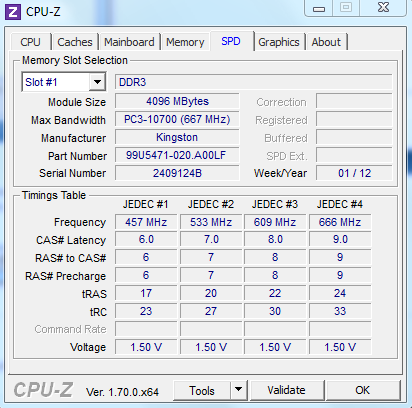Click the PC3-10700 (667 MHz) bandwidth value
Image resolution: width=412 pixels, height=408 pixels.
tap(177, 119)
